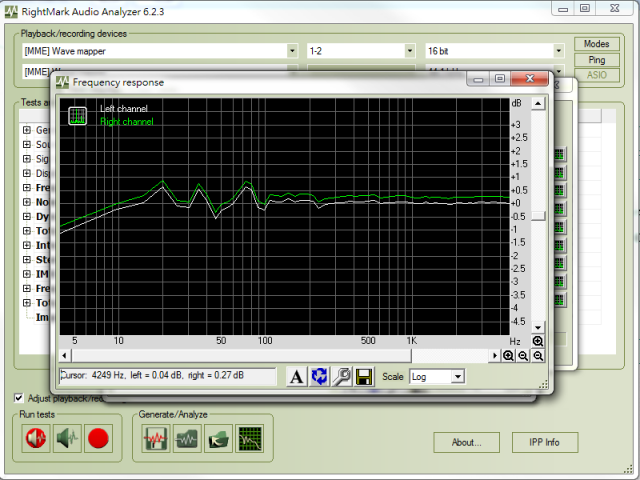Image resolution: width=640 pixels, height=480 pixels.
Task: Click the first horizontal zoom magnifier icon
Action: [508, 356]
